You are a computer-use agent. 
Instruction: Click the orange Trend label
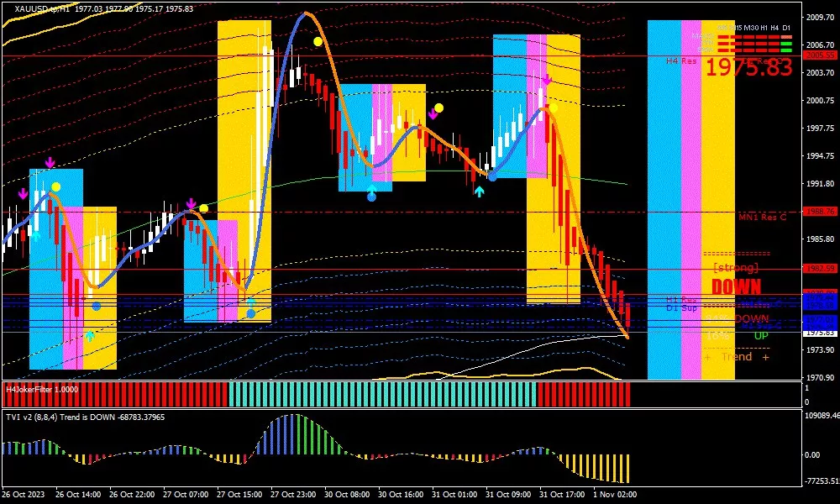point(736,357)
